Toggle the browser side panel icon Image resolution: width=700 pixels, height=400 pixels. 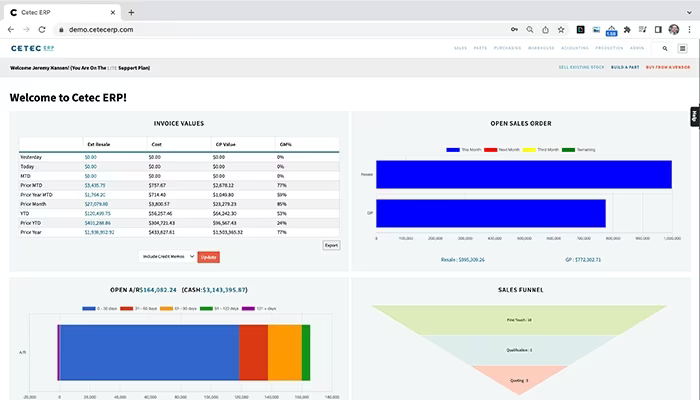pyautogui.click(x=658, y=29)
